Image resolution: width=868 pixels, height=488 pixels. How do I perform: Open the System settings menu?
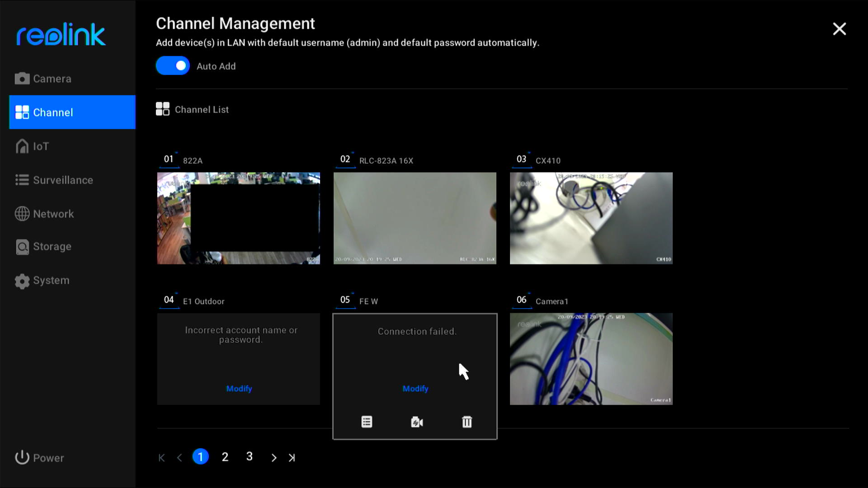[51, 280]
